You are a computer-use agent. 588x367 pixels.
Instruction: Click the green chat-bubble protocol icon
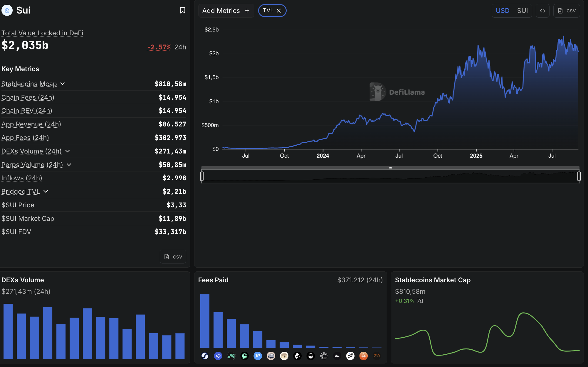point(244,356)
